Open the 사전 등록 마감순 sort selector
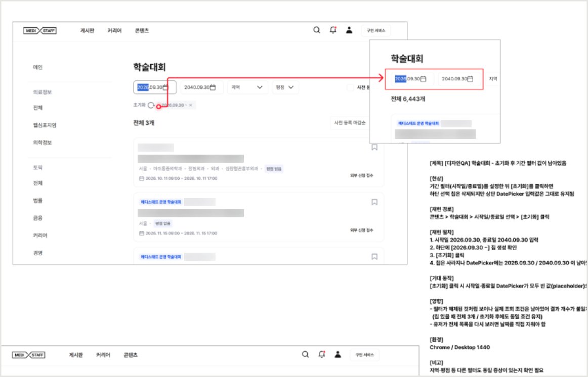 349,123
